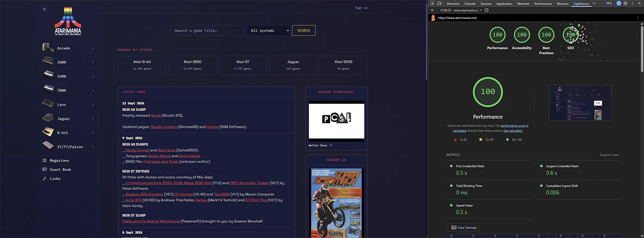Viewport: 644px width, 238px height.
Task: Open the Atari 2600 system card
Action: pos(192,65)
